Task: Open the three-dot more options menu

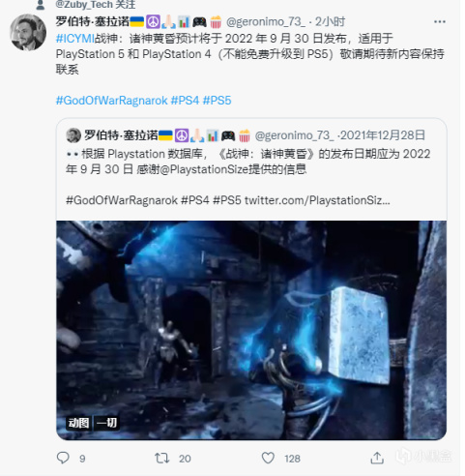Action: (x=440, y=22)
